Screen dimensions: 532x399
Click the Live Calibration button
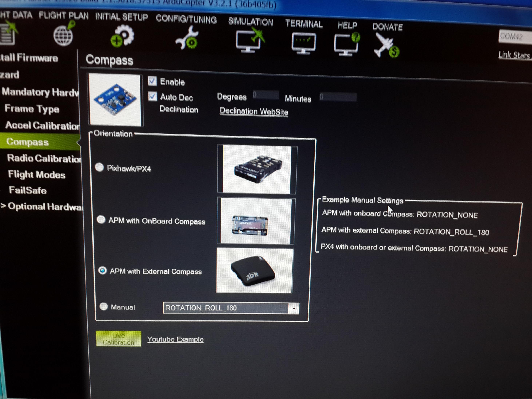pos(118,339)
